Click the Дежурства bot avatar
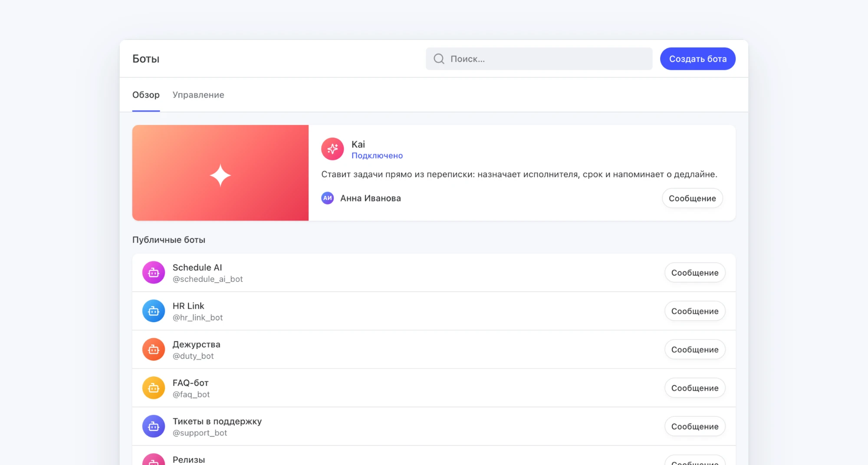The height and width of the screenshot is (465, 868). pos(154,350)
